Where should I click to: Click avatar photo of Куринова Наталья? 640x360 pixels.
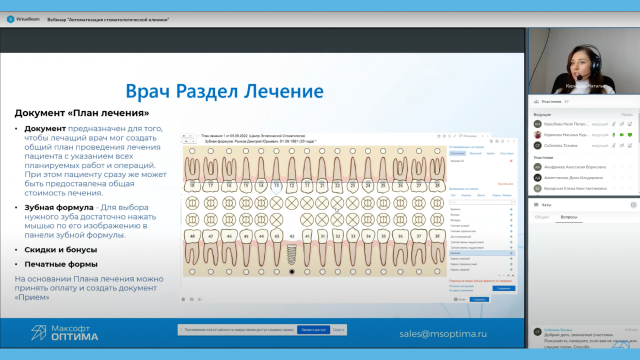pyautogui.click(x=538, y=135)
